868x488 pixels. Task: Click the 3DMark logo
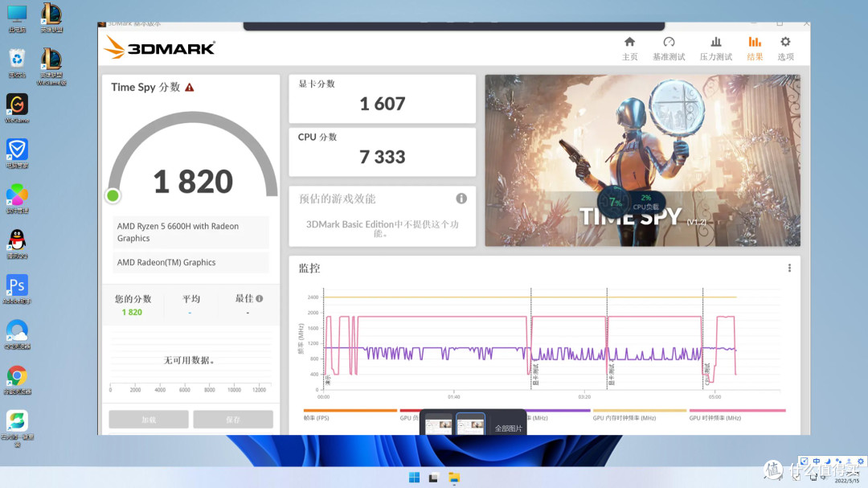(x=159, y=47)
